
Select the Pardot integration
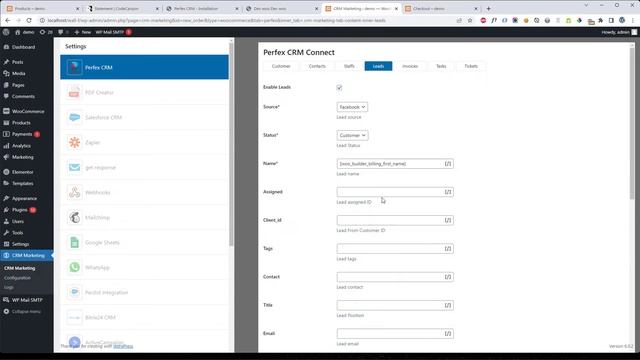pos(144,292)
